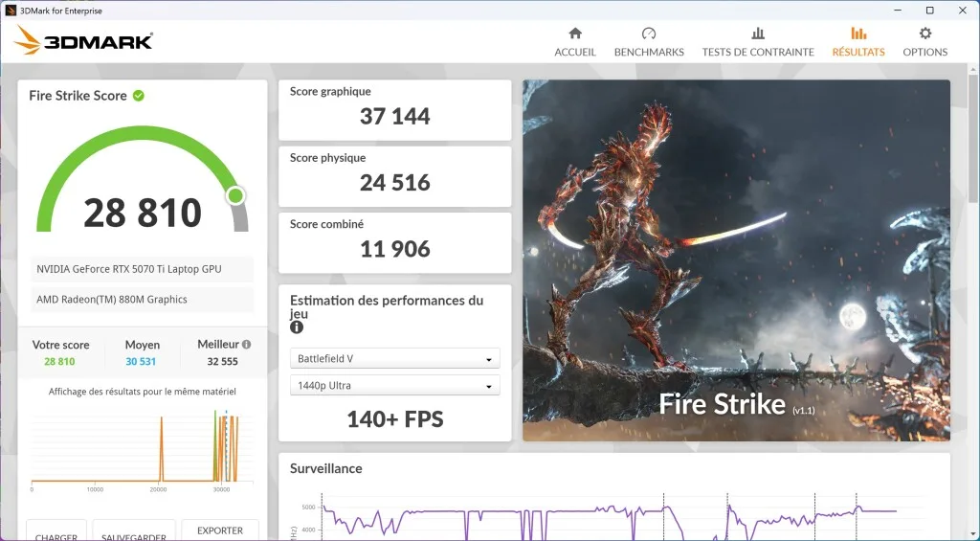
Task: Close the 3DMark for Enterprise window
Action: click(x=963, y=11)
